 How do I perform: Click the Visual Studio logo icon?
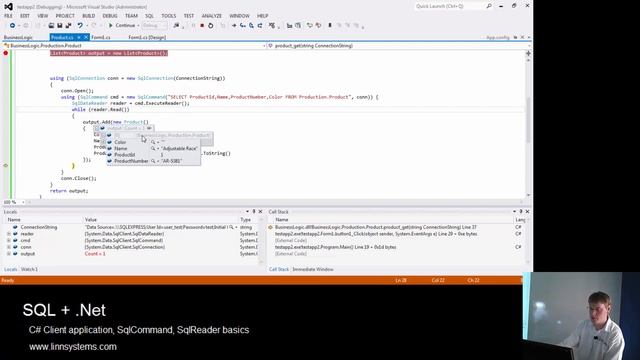point(8,7)
